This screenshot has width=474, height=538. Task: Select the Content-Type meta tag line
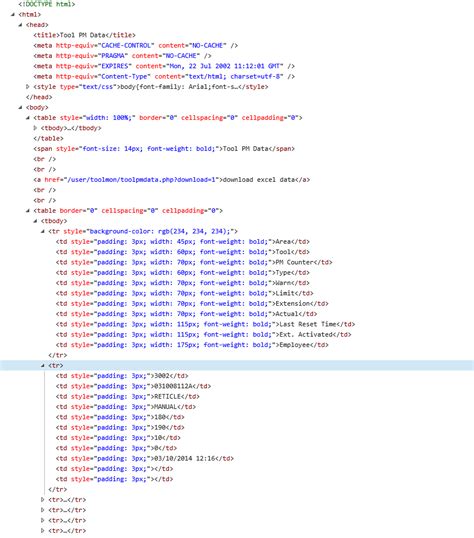[x=164, y=76]
